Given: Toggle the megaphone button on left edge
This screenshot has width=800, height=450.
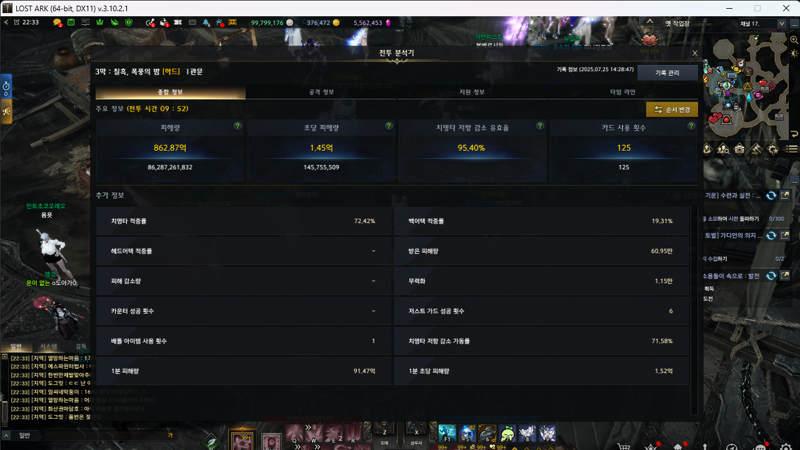Looking at the screenshot, I should coord(6,111).
